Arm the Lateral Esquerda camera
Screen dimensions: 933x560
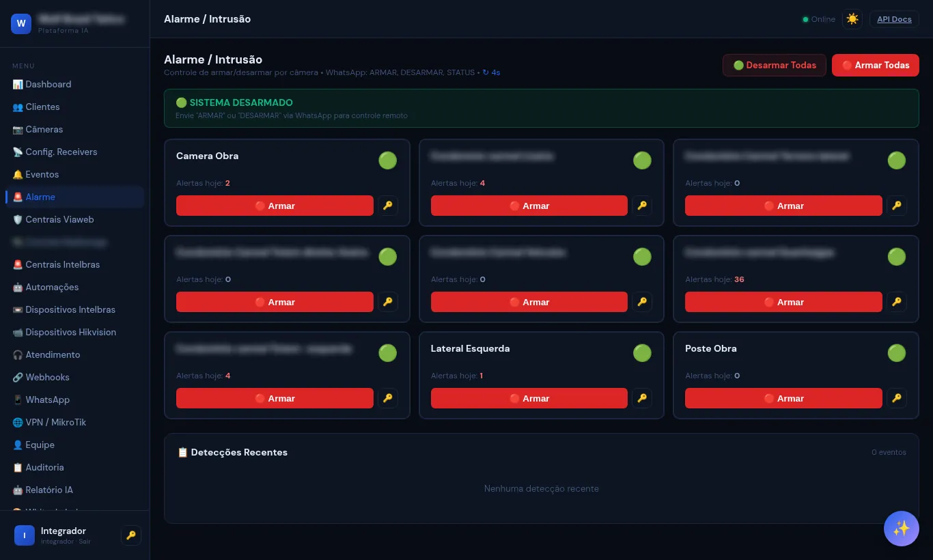tap(529, 398)
